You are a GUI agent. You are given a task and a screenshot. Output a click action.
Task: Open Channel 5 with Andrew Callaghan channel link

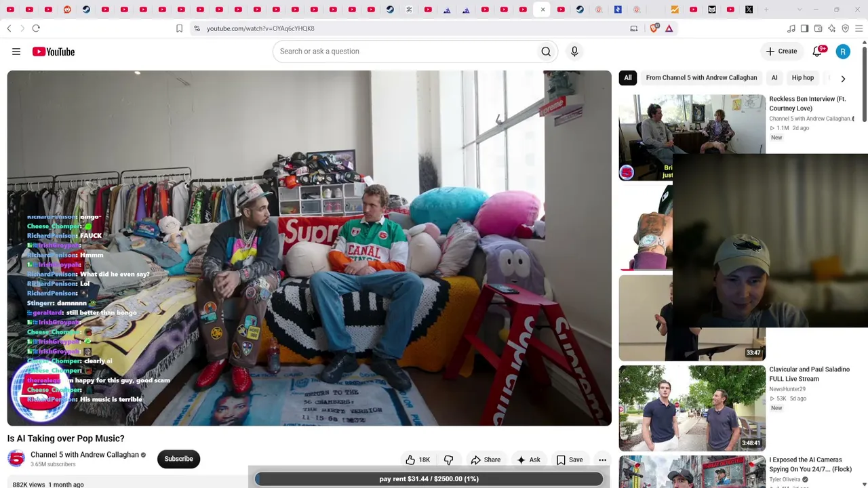click(x=85, y=455)
